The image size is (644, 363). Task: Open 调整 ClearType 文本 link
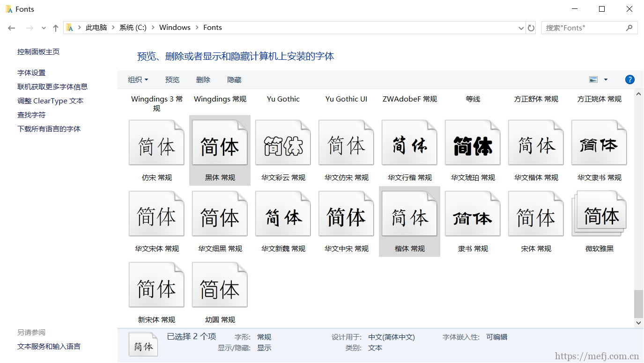click(x=51, y=101)
